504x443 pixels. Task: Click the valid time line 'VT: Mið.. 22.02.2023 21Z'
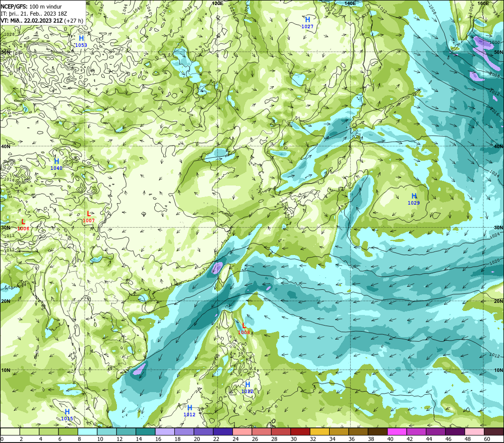[31, 21]
